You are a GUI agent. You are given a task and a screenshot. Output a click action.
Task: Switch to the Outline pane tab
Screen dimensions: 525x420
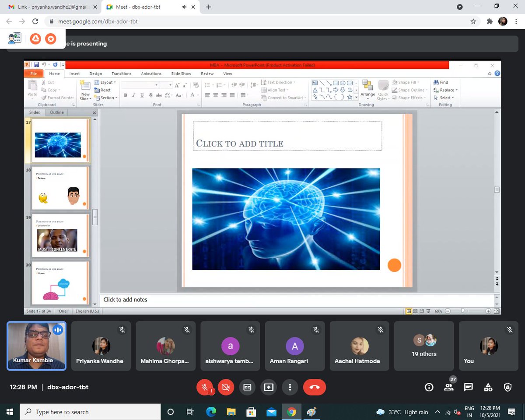pos(56,112)
